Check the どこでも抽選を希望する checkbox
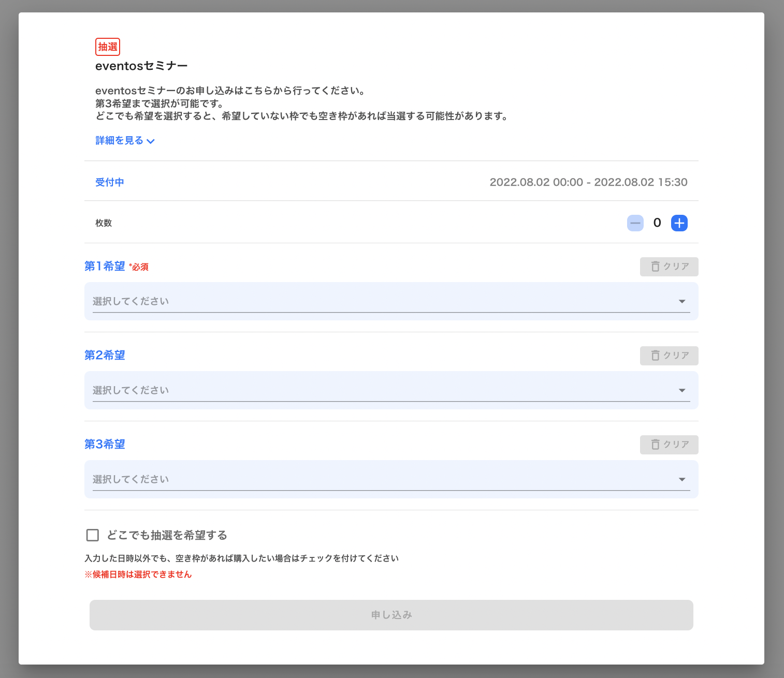The image size is (784, 678). tap(93, 535)
